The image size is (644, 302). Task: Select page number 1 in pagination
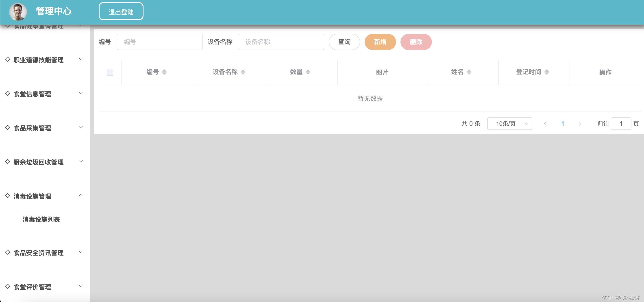coord(563,124)
